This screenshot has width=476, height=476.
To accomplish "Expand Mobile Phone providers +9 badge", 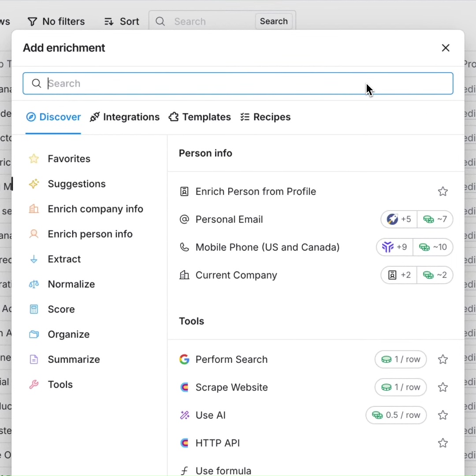I will click(394, 247).
